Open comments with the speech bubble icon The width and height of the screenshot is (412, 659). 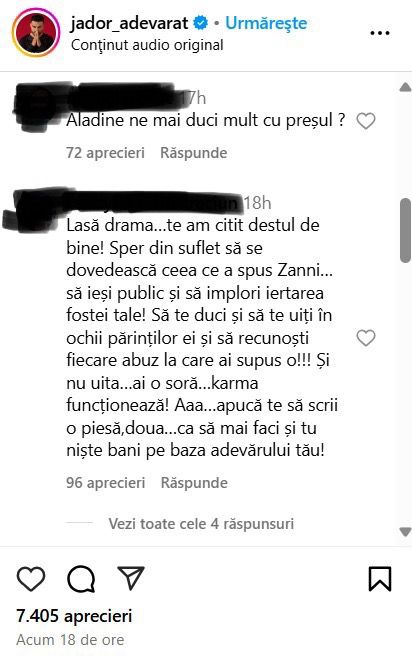[81, 579]
